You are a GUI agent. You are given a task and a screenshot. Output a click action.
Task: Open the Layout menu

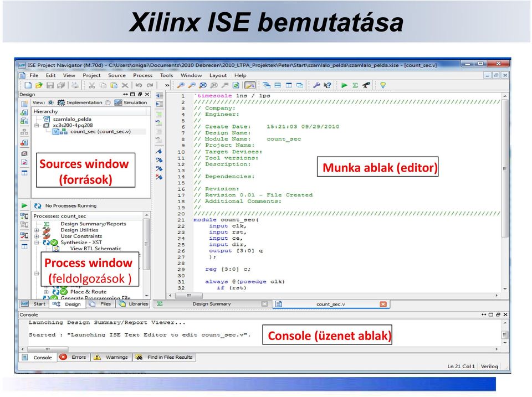(x=218, y=75)
